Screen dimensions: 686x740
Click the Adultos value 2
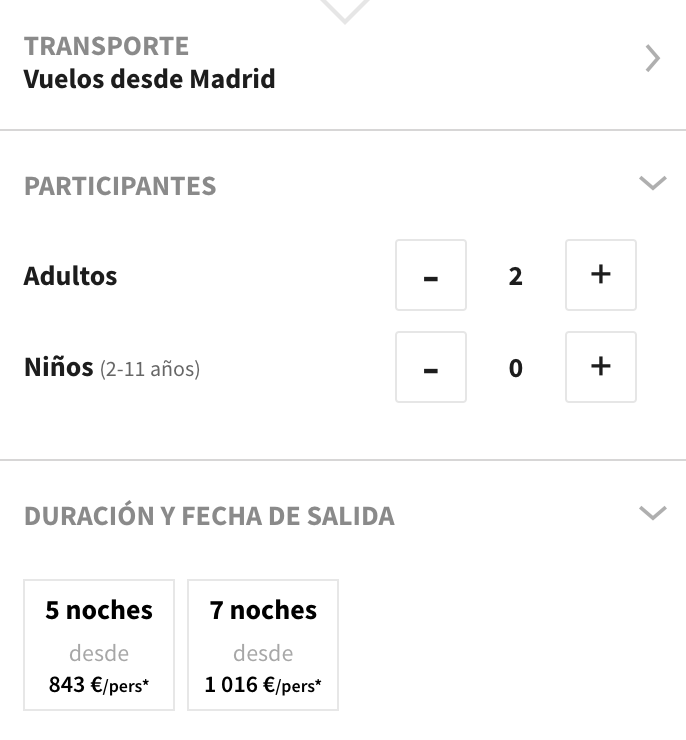[x=516, y=276]
